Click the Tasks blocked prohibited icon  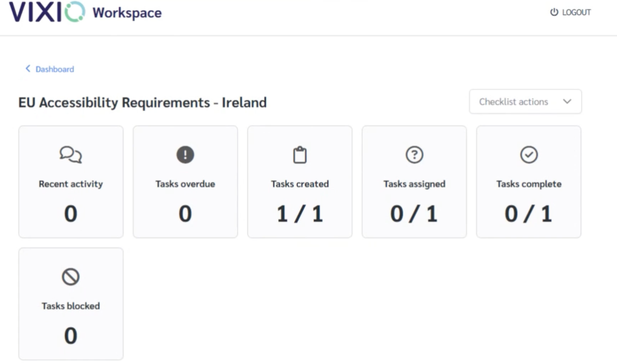(x=70, y=277)
